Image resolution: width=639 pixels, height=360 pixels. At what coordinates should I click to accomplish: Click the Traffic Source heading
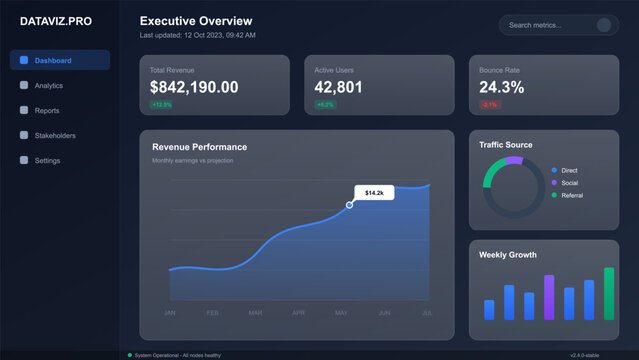[506, 145]
